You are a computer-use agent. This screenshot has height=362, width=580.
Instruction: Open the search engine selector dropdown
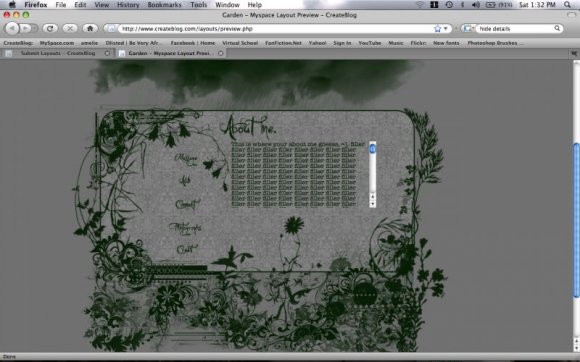[x=469, y=28]
